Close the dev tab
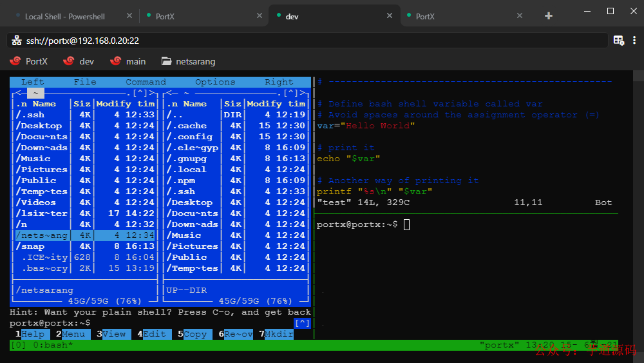The image size is (644, 363). pos(390,15)
